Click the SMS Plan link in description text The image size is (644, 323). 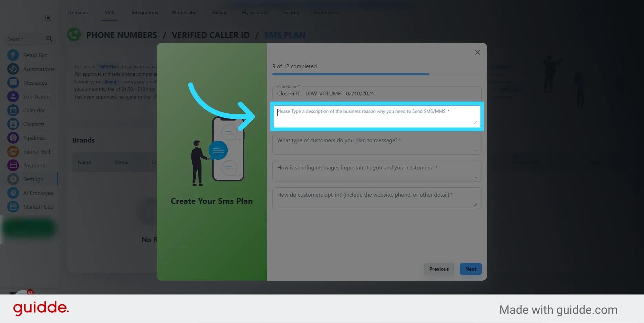(x=108, y=66)
